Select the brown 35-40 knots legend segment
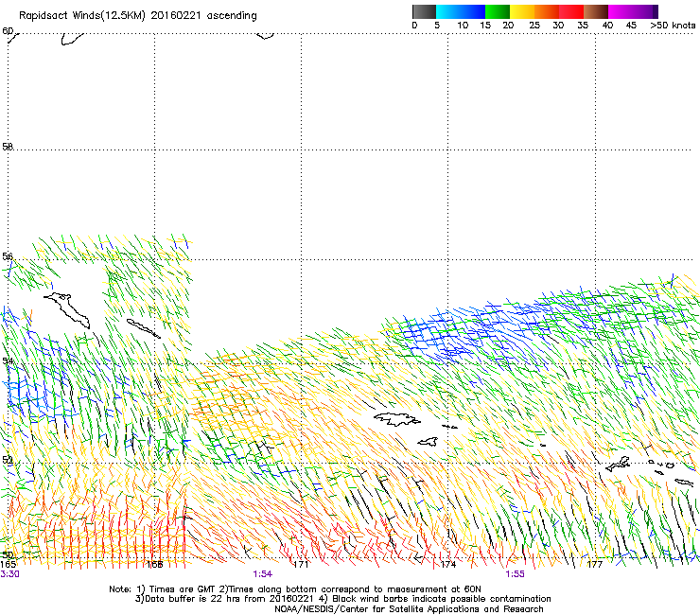The image size is (700, 615). click(x=596, y=11)
